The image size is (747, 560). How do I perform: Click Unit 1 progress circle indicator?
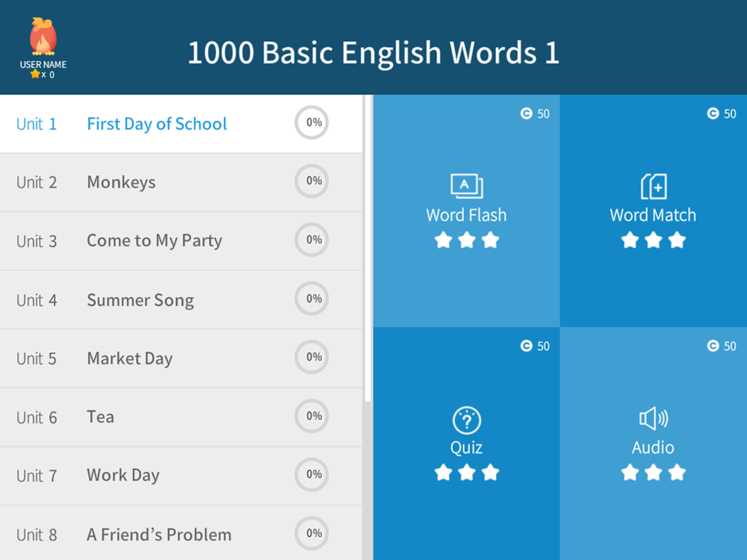tap(311, 122)
